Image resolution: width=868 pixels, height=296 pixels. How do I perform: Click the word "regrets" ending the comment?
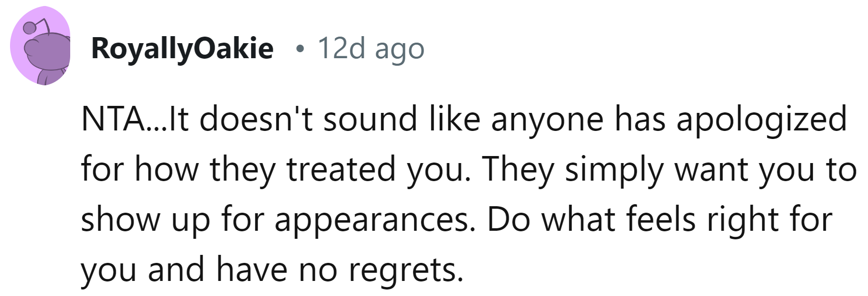click(405, 271)
